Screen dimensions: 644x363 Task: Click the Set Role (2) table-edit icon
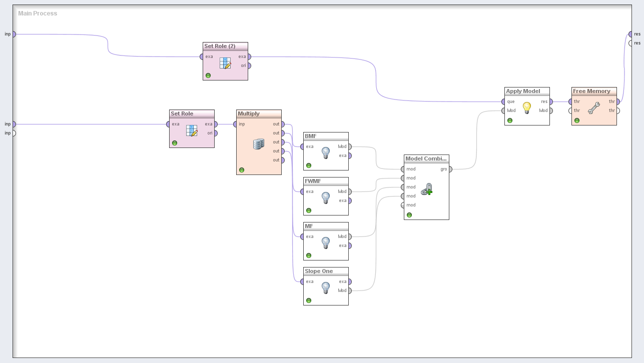(225, 63)
